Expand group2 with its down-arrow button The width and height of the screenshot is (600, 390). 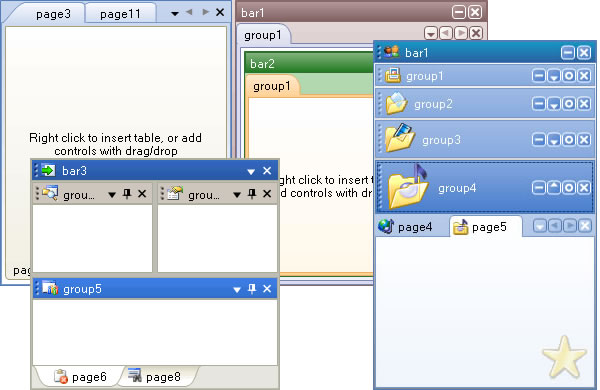point(554,104)
